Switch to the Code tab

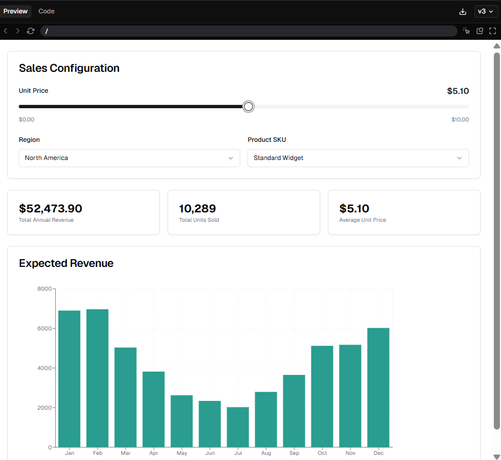click(x=46, y=11)
